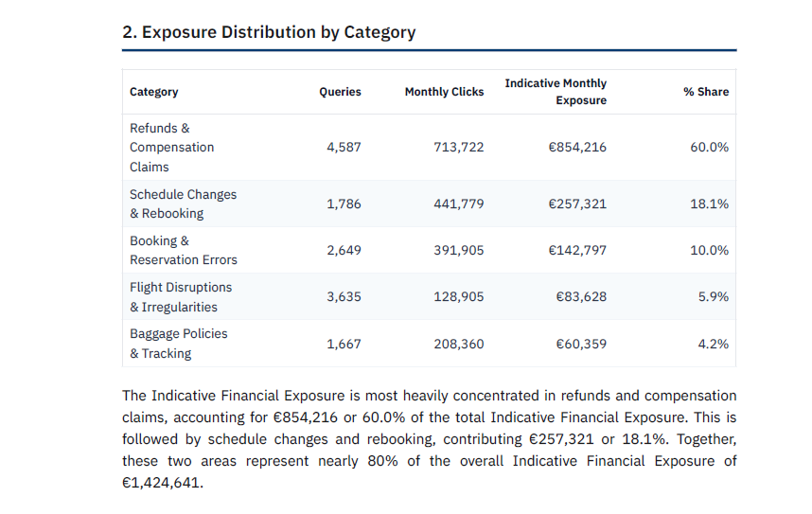The width and height of the screenshot is (812, 514).
Task: Select the Flight Disruptions & Irregularities row label
Action: (180, 296)
